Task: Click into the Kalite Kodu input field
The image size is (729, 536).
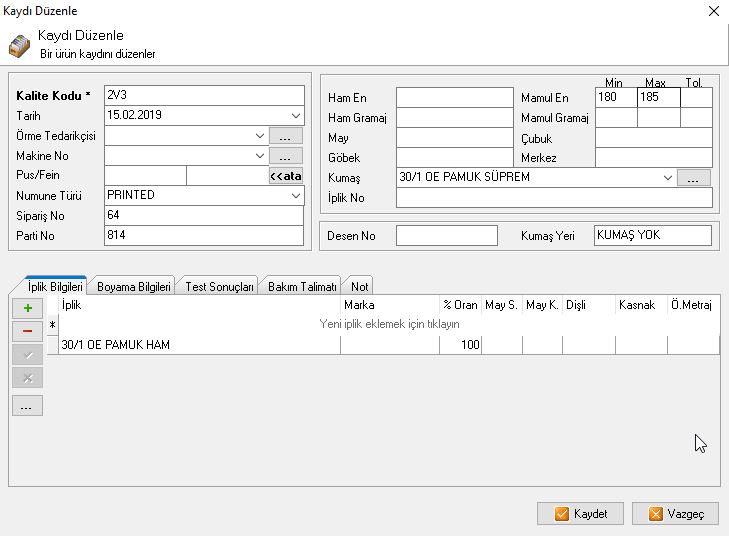Action: (203, 96)
